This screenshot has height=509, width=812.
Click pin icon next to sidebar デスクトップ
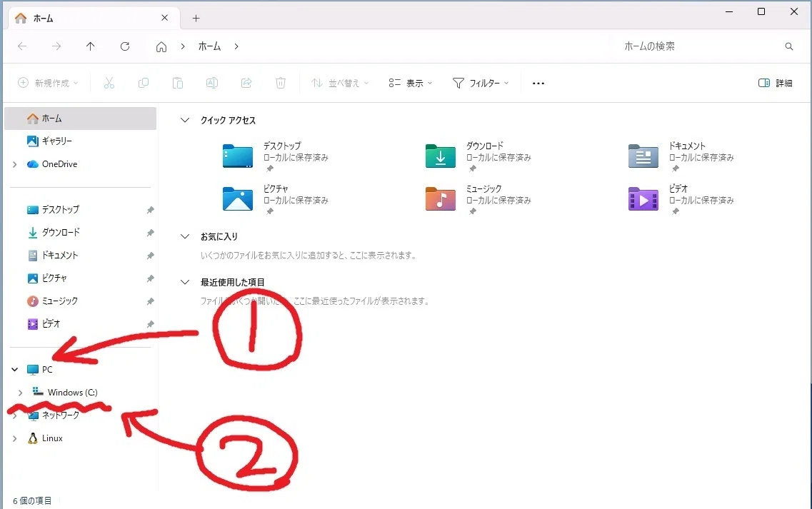pos(150,210)
